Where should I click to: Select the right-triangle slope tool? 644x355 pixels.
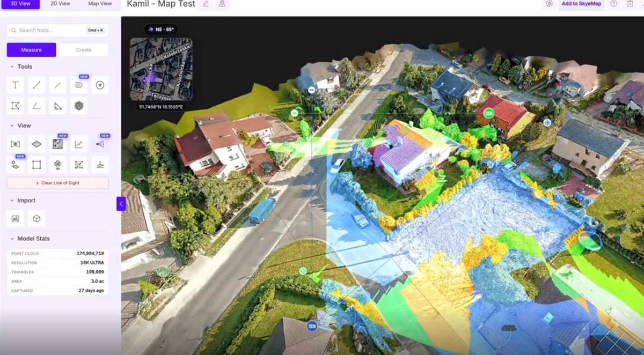57,106
